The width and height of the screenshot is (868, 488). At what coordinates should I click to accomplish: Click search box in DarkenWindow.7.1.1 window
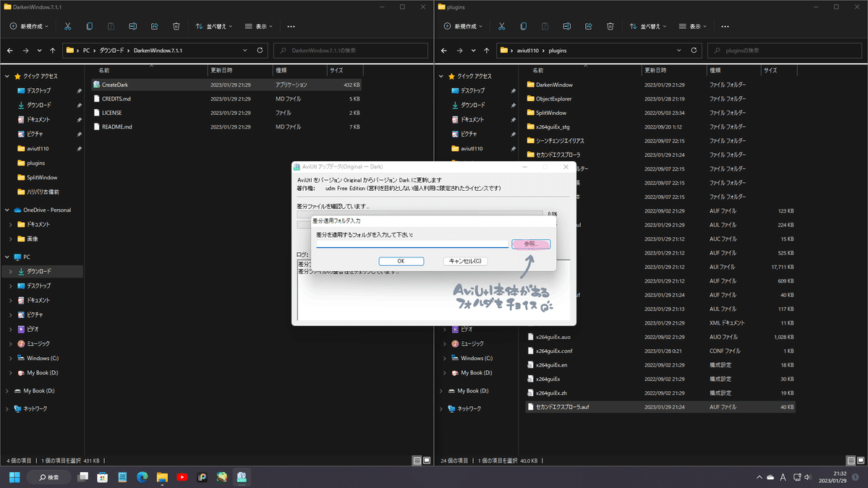pos(351,51)
